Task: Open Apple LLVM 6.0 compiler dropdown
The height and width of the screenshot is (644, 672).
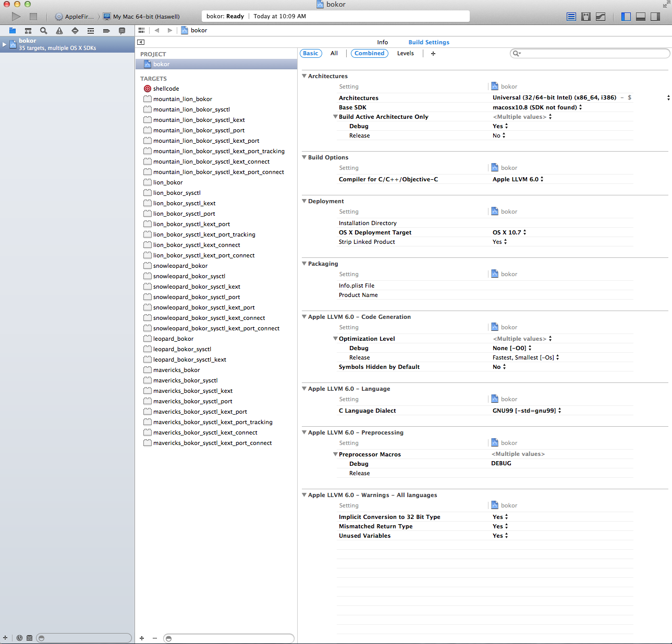Action: coord(518,179)
